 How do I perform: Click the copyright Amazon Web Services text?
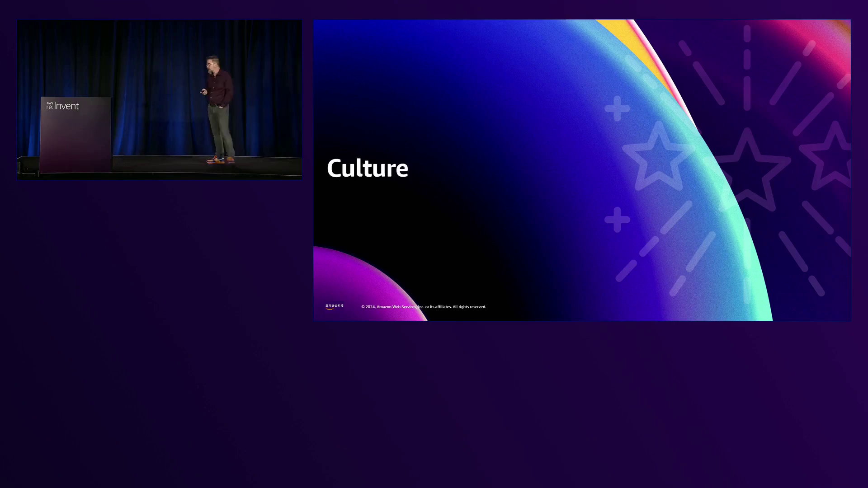click(424, 307)
